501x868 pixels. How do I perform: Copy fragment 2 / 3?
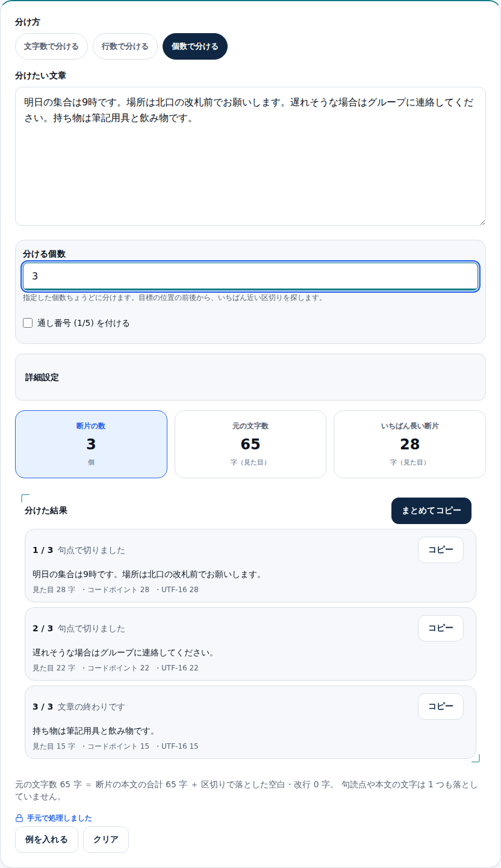[441, 628]
